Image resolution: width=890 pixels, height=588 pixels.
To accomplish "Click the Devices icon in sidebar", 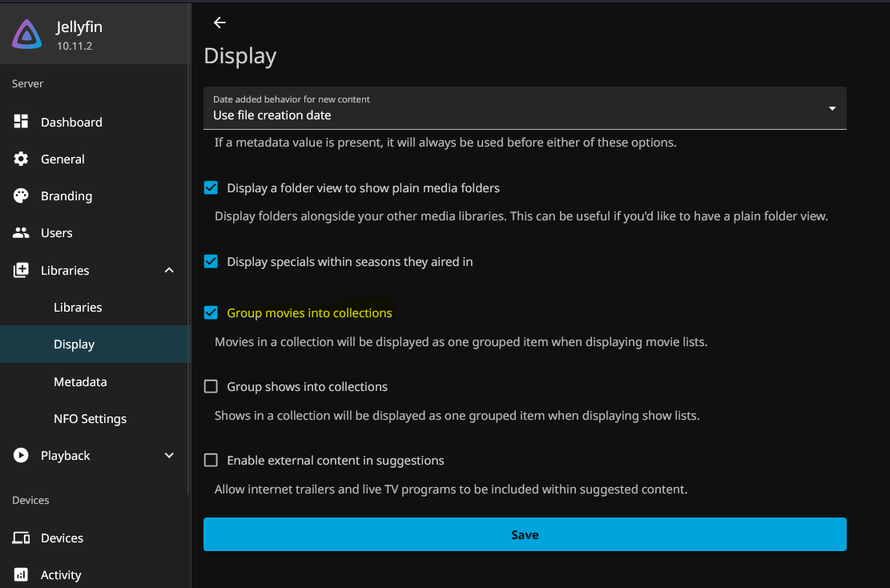I will tap(21, 538).
